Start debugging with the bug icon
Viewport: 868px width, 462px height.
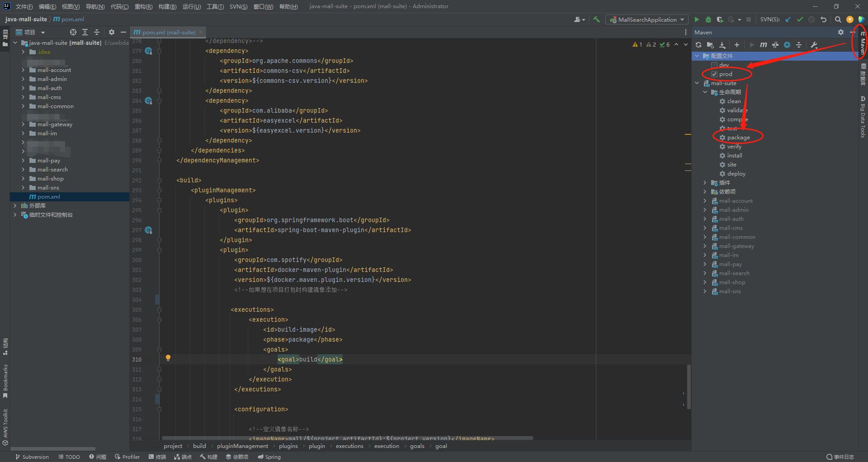[x=708, y=19]
